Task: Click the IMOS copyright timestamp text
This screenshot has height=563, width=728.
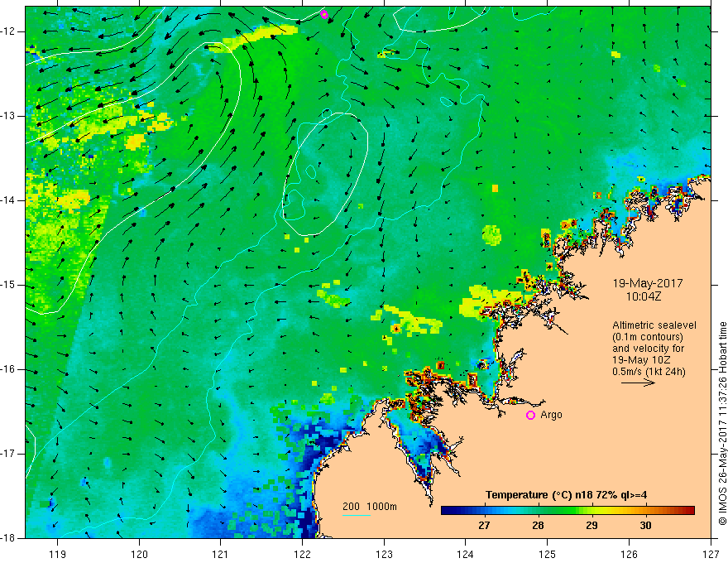Action: (x=722, y=423)
